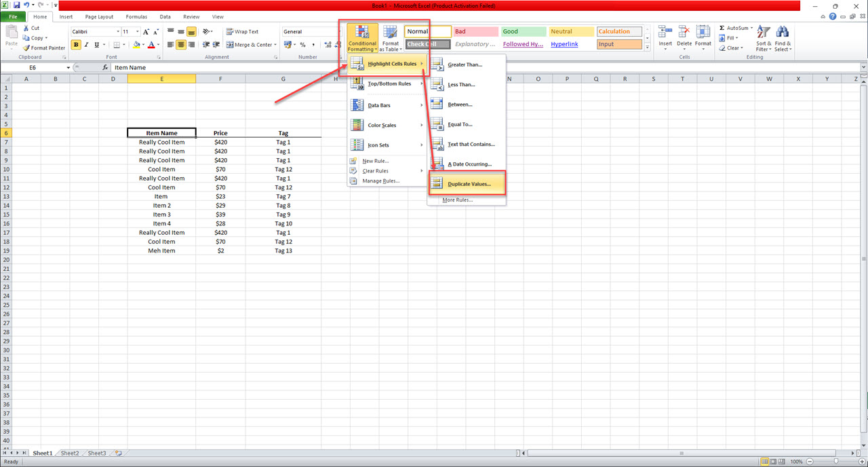Screen dimensions: 868x467
Task: Open the Fill Color dropdown arrow
Action: pos(142,45)
